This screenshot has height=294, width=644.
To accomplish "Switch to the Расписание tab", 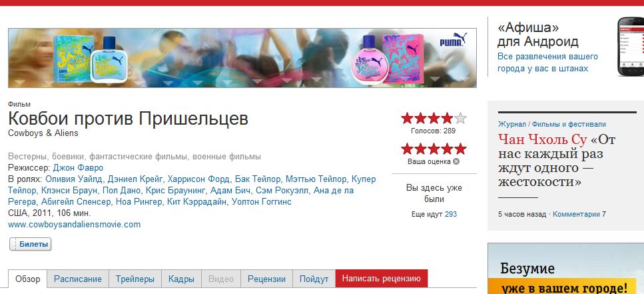I will coord(78,279).
